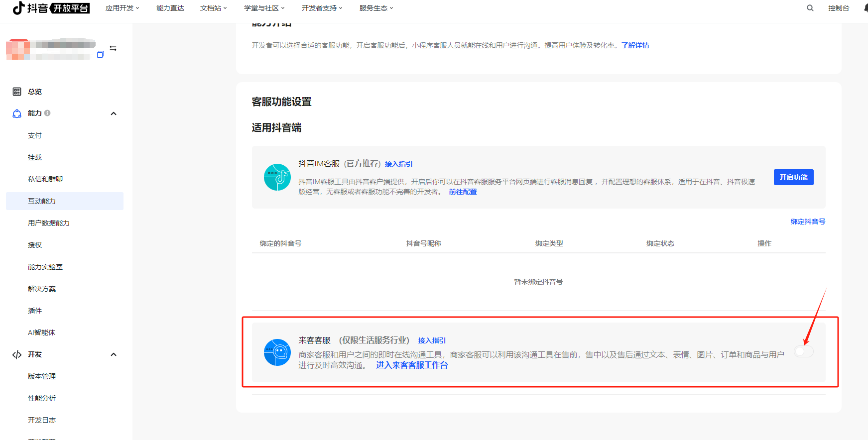Click the 总览 overview icon in sidebar

point(17,92)
